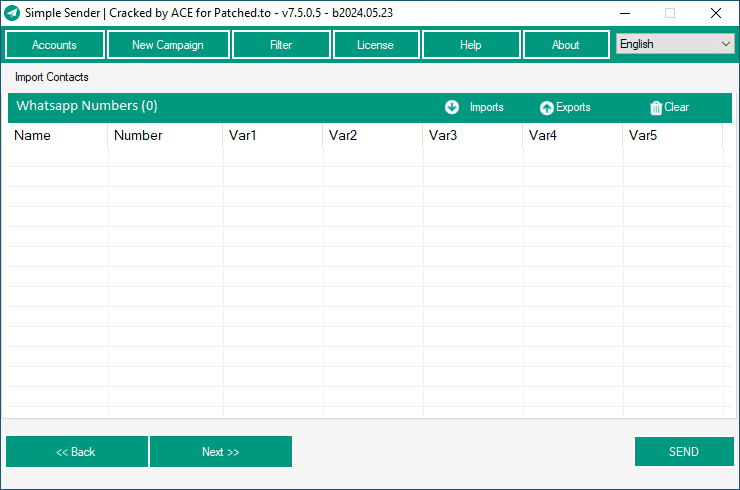Go to the License menu
The width and height of the screenshot is (740, 490).
point(375,45)
